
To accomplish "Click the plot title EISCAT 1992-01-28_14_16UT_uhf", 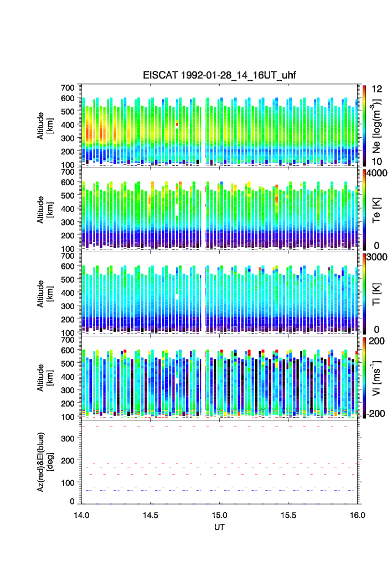I will 219,75.
